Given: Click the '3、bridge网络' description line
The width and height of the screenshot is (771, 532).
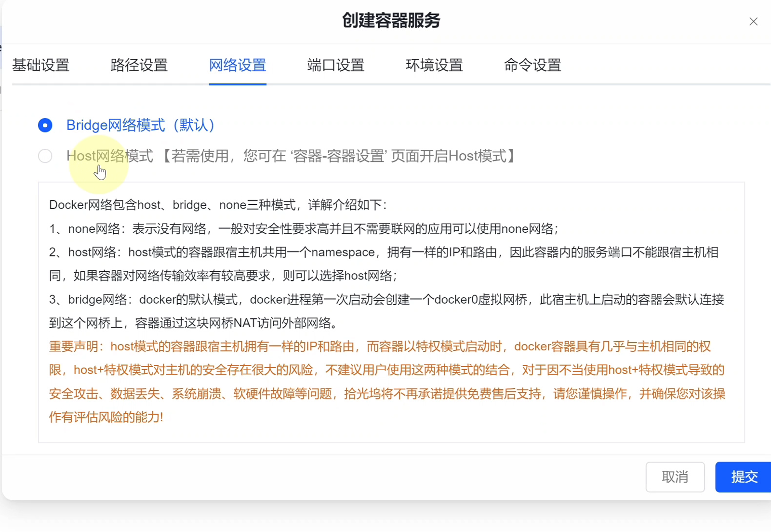Looking at the screenshot, I should [x=386, y=311].
